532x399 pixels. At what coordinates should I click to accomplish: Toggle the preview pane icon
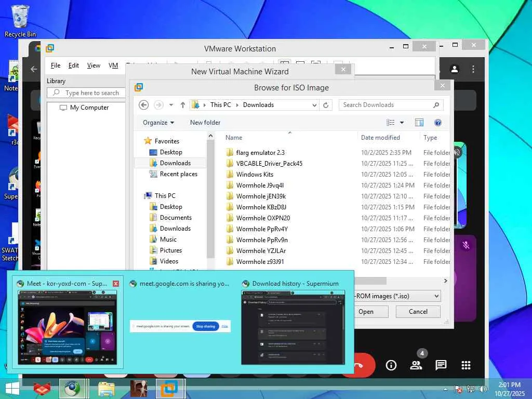pyautogui.click(x=419, y=123)
